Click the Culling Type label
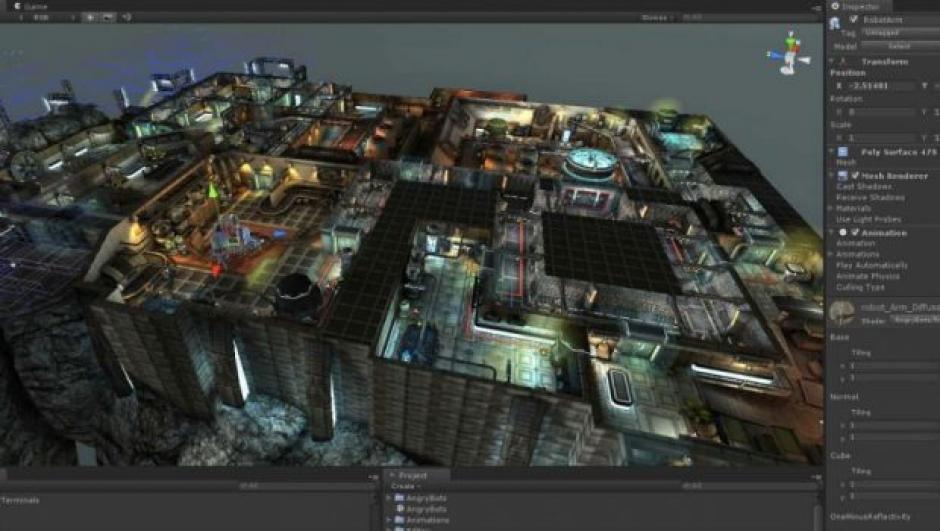This screenshot has height=531, width=940. 860,287
